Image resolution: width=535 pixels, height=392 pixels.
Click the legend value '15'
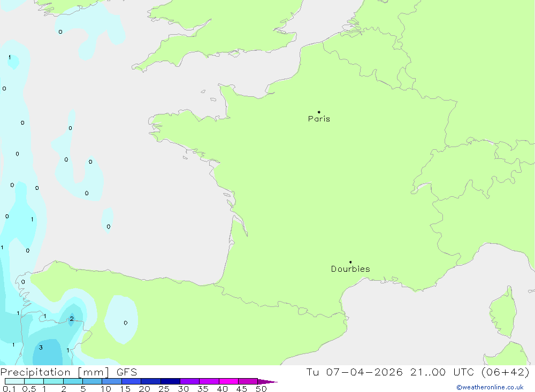[125, 389]
